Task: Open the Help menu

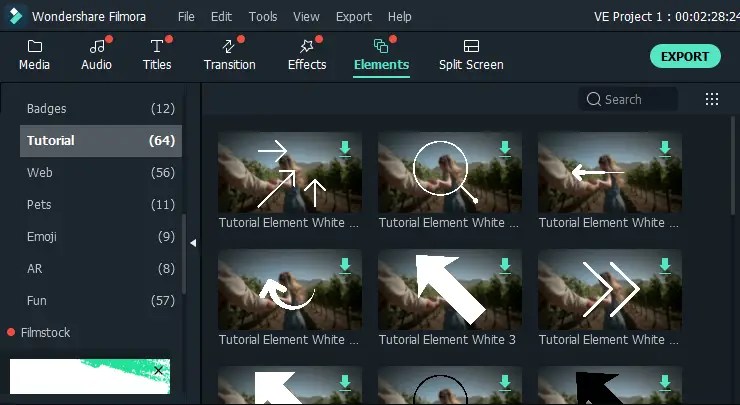Action: (400, 17)
